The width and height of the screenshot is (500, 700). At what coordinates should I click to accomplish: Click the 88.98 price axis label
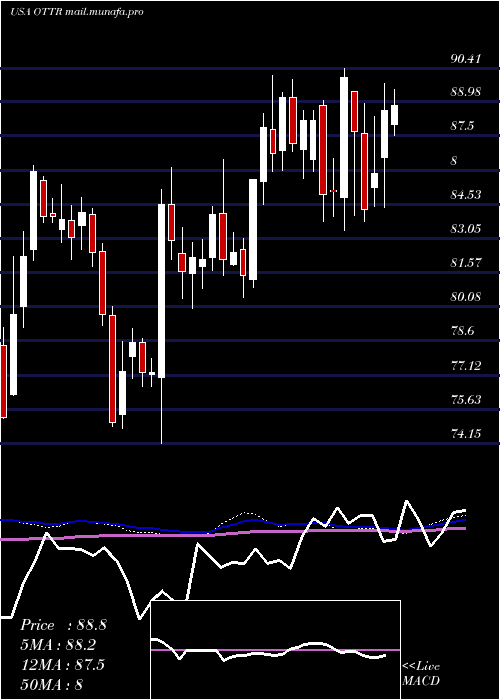466,92
